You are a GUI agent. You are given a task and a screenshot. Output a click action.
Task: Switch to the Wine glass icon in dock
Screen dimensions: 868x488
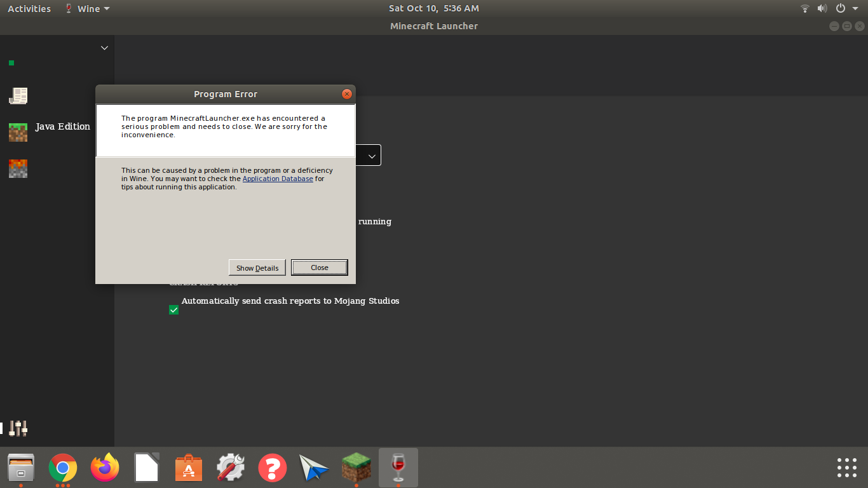click(398, 468)
